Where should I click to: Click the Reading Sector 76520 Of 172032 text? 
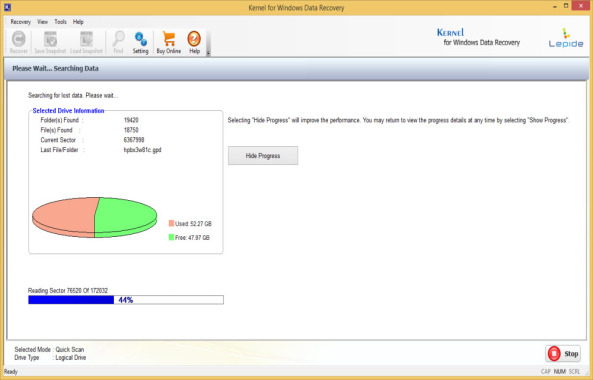(x=68, y=290)
